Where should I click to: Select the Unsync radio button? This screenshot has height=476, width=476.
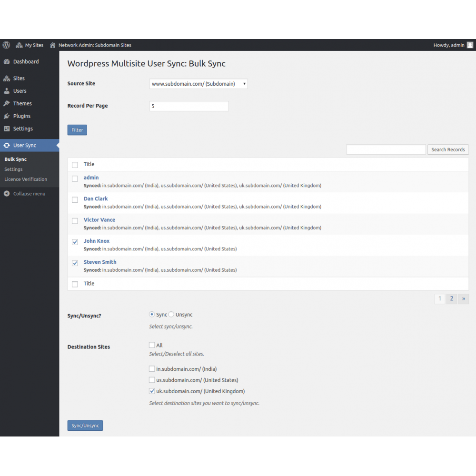click(171, 314)
